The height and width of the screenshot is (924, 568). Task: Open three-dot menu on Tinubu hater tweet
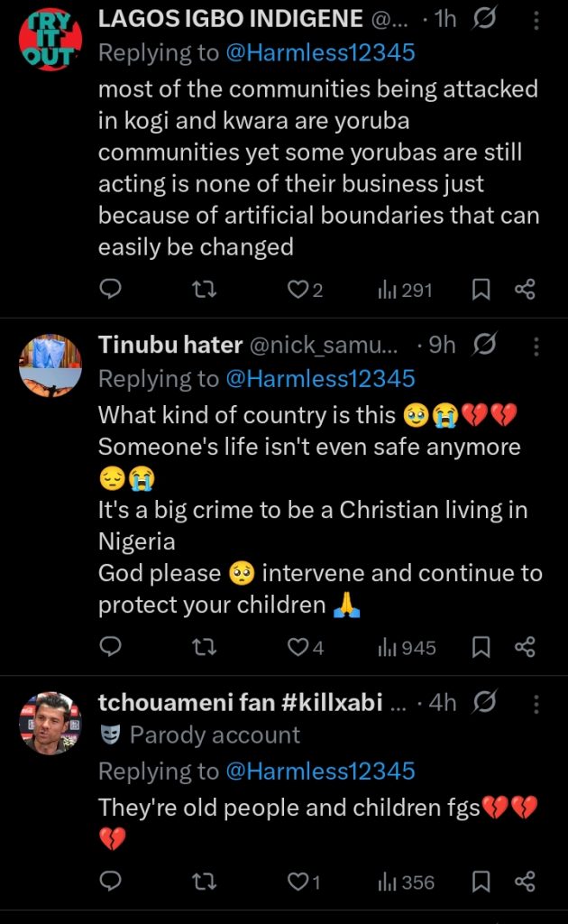[537, 346]
